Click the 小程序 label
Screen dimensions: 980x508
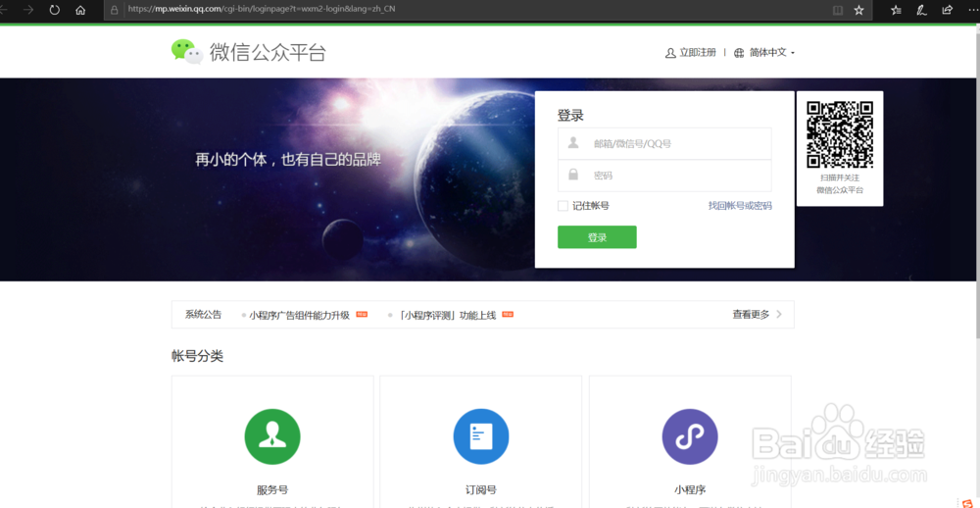click(x=690, y=490)
